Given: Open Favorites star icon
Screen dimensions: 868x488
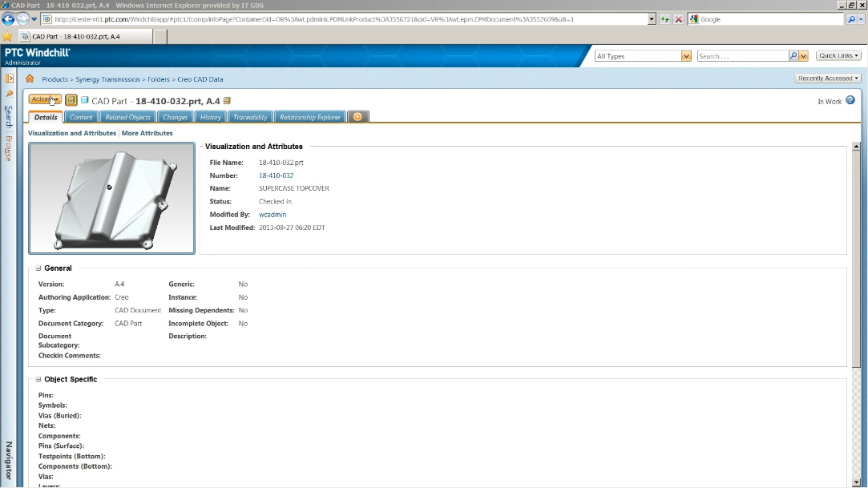Looking at the screenshot, I should point(7,37).
